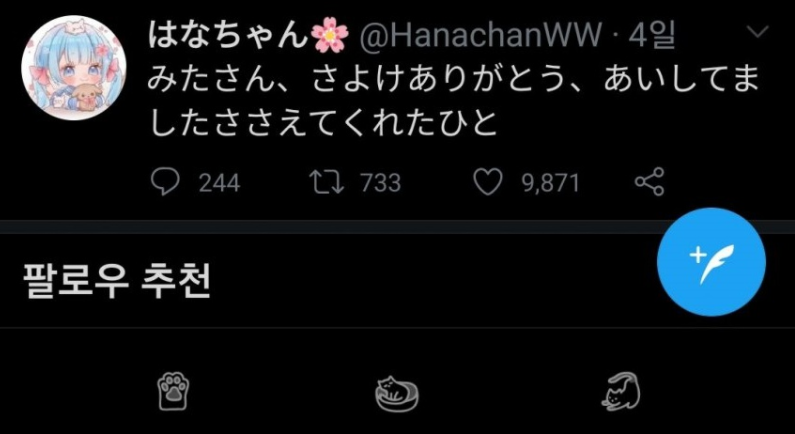The height and width of the screenshot is (434, 795).
Task: Visit the @HanachanWW handle
Action: 480,37
